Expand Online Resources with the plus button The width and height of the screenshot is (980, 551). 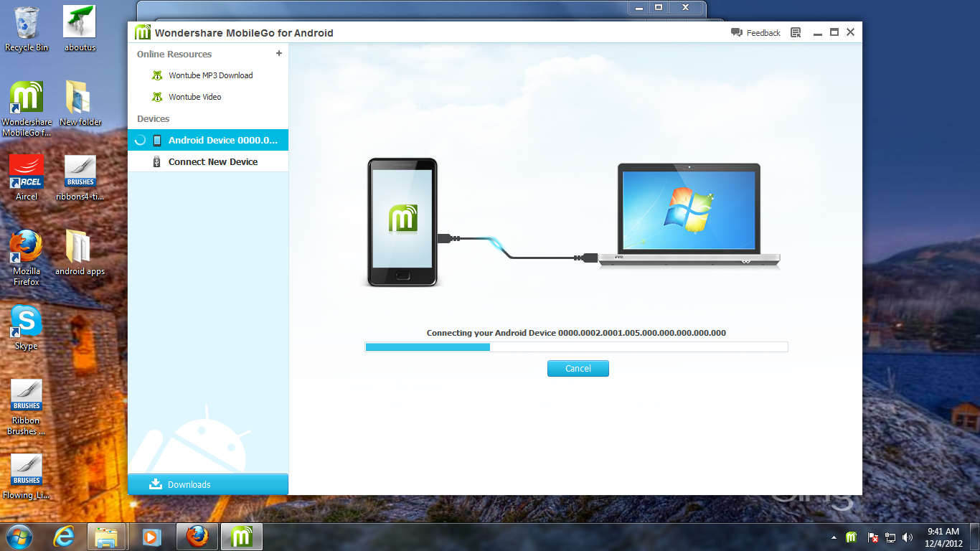279,53
